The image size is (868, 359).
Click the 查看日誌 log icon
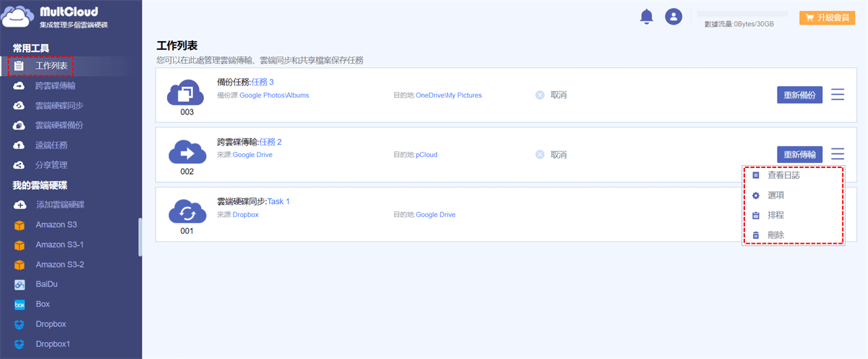click(x=756, y=175)
